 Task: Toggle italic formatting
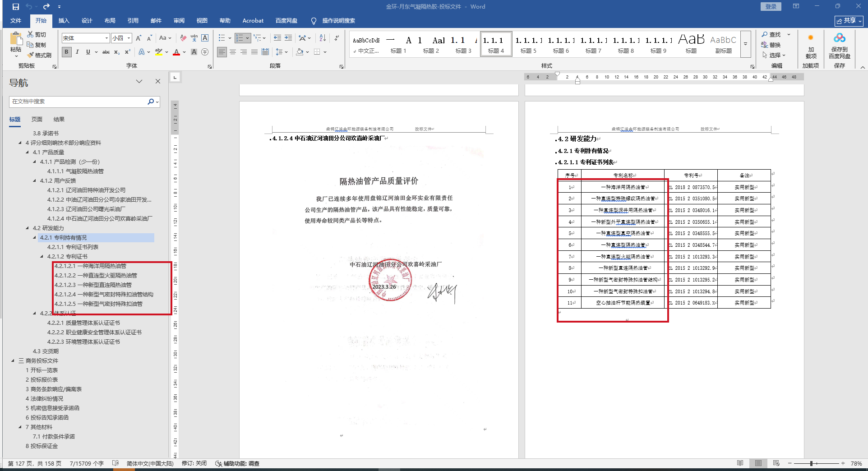(x=77, y=52)
